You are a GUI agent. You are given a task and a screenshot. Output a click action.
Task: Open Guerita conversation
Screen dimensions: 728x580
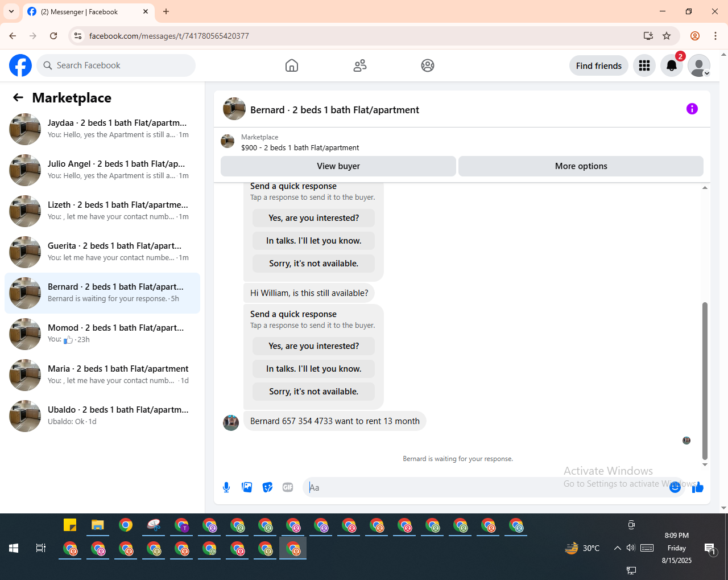[x=102, y=252]
